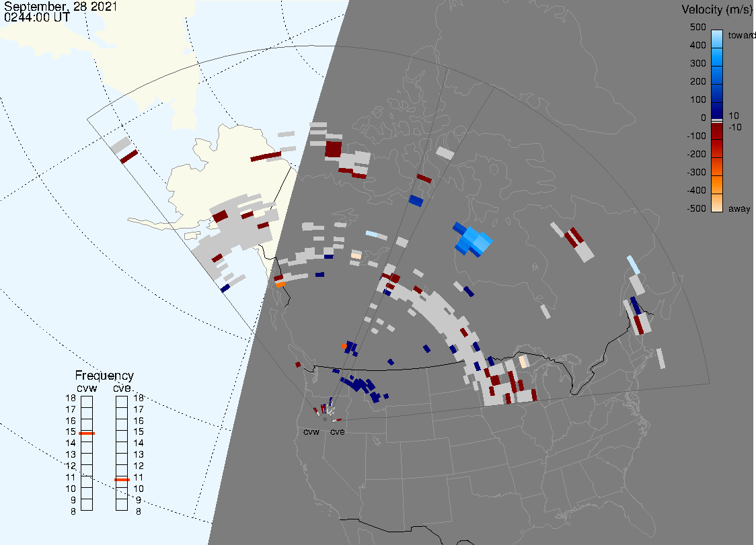Click the 'toward' label beside the color bar
The width and height of the screenshot is (756, 545).
click(741, 35)
